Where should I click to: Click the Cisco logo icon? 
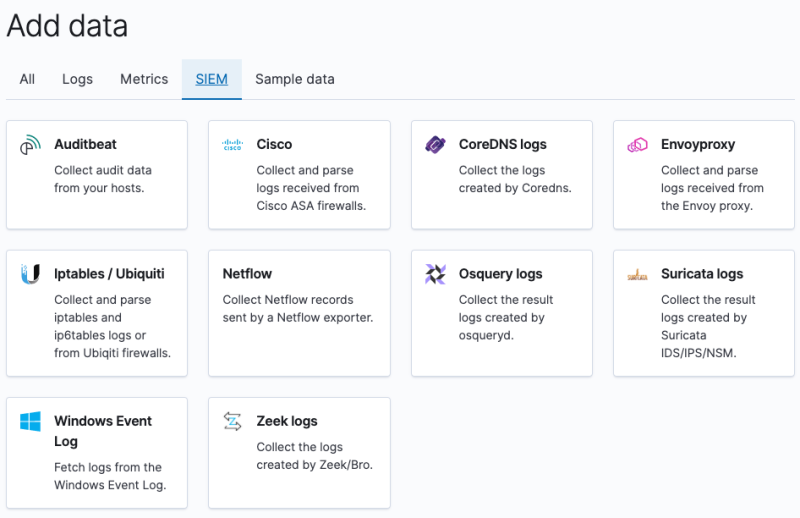pos(232,145)
